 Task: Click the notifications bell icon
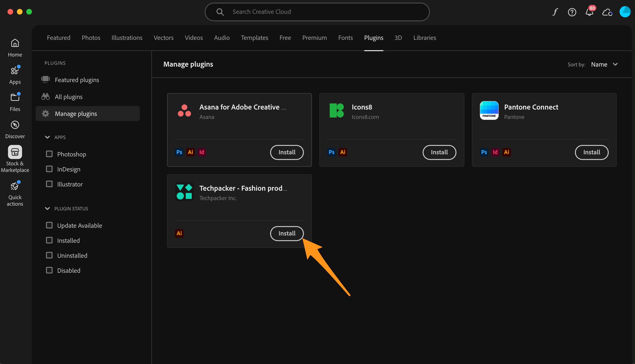coord(589,12)
